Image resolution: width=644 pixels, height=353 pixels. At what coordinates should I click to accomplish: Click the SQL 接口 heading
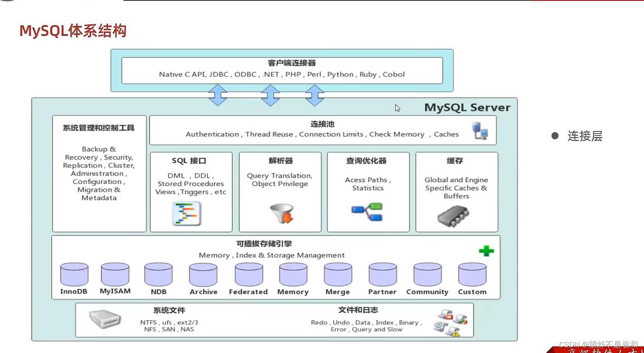(189, 161)
